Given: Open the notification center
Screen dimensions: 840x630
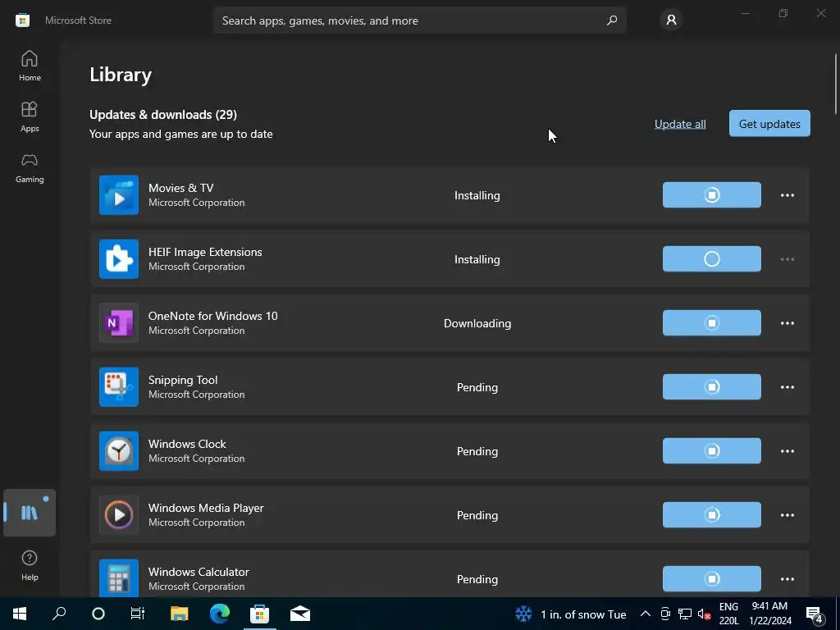Looking at the screenshot, I should 815,614.
